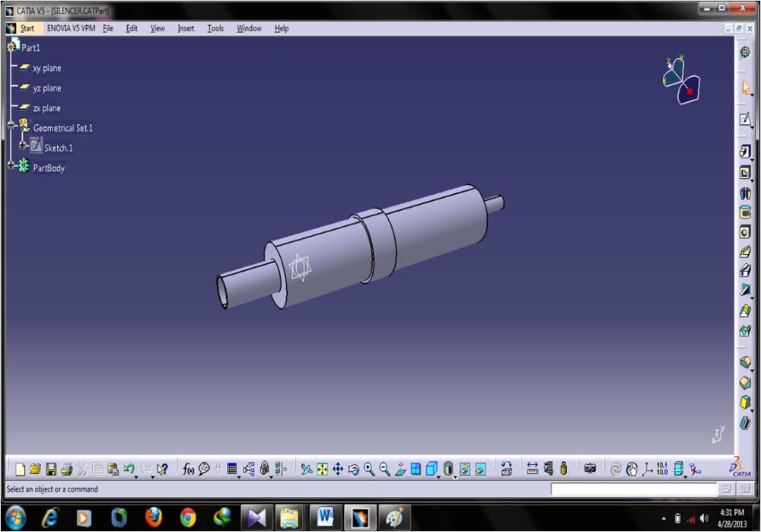Click the Edge Fillet tool icon

click(x=745, y=362)
